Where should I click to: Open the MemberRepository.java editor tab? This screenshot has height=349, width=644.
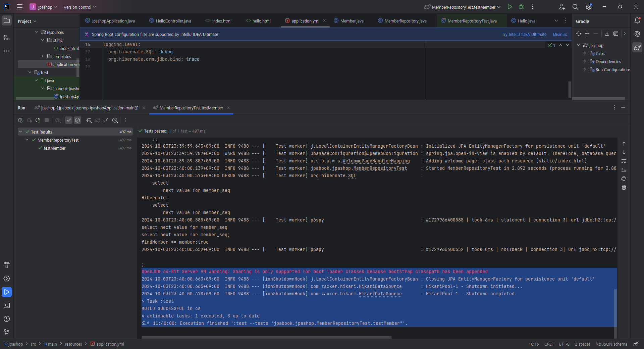click(x=402, y=21)
